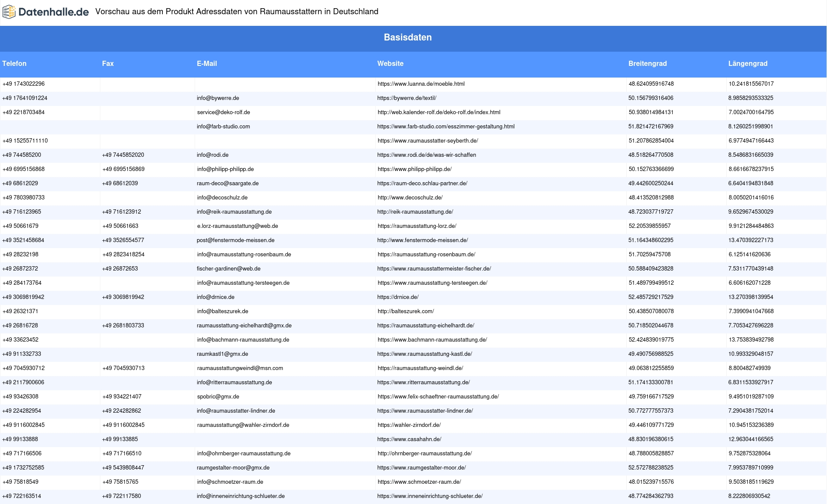The height and width of the screenshot is (504, 827).
Task: Open raumausstatter-lindner.de website link
Action: 425,411
